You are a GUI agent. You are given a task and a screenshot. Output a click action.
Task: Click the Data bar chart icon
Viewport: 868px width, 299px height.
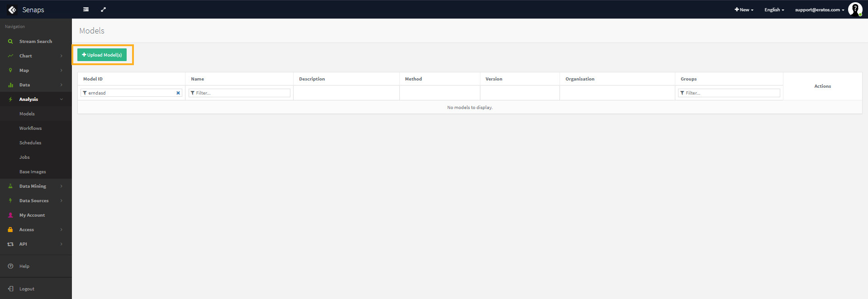pos(10,85)
